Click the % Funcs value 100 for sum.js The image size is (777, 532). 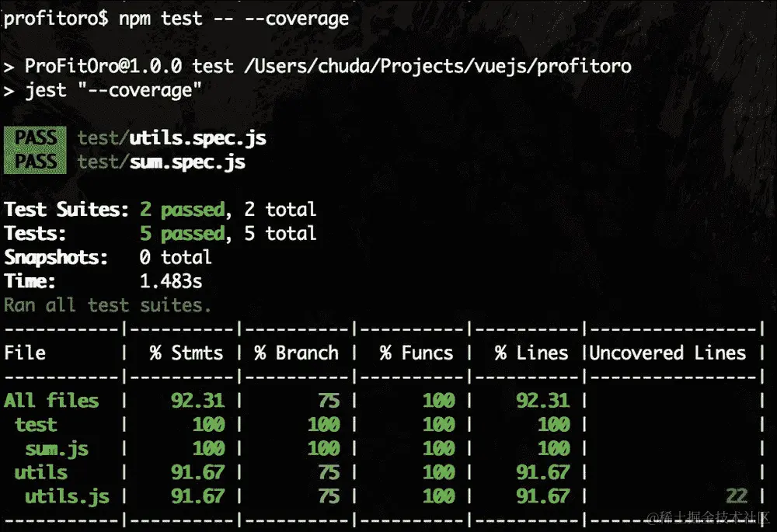coord(439,448)
